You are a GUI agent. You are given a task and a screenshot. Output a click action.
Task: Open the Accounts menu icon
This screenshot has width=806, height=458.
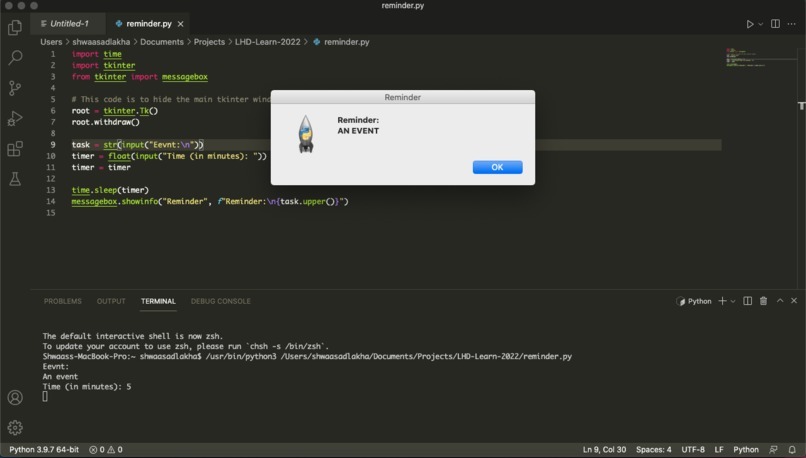coord(15,397)
